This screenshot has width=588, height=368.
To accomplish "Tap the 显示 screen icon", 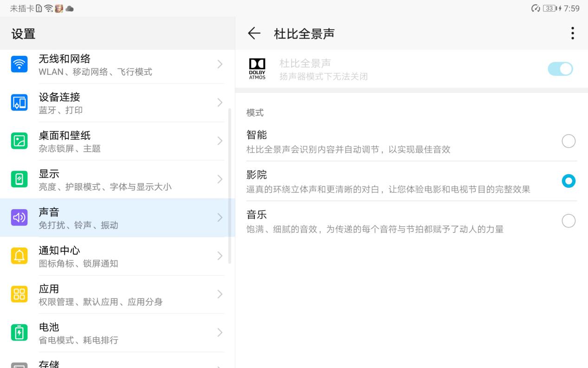I will 19,179.
